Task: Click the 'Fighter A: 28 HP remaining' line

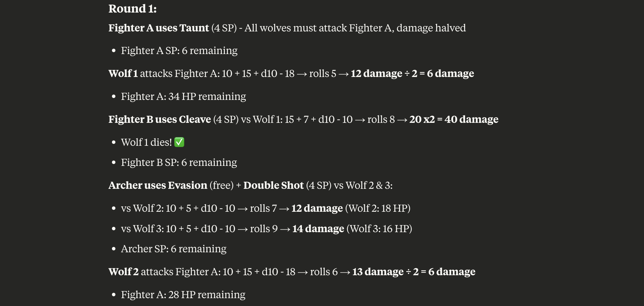Action: [x=183, y=295]
